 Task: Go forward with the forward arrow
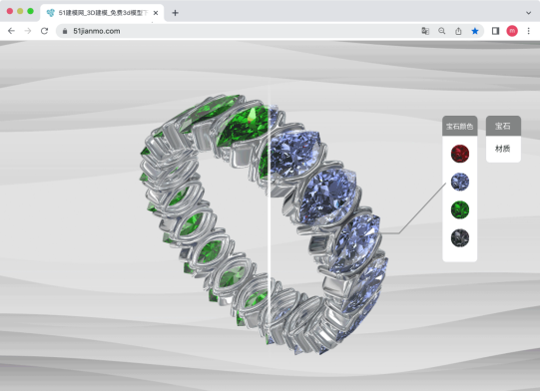[x=28, y=31]
